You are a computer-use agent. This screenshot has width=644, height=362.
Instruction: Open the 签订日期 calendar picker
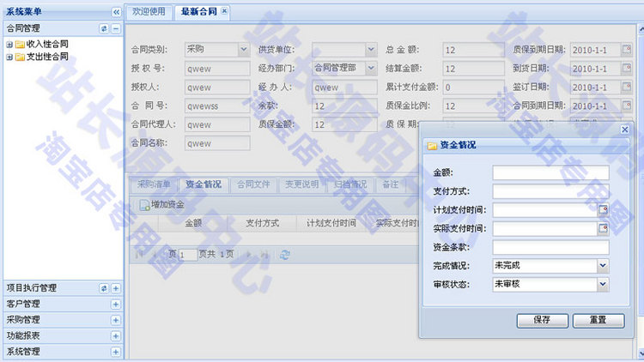point(626,87)
